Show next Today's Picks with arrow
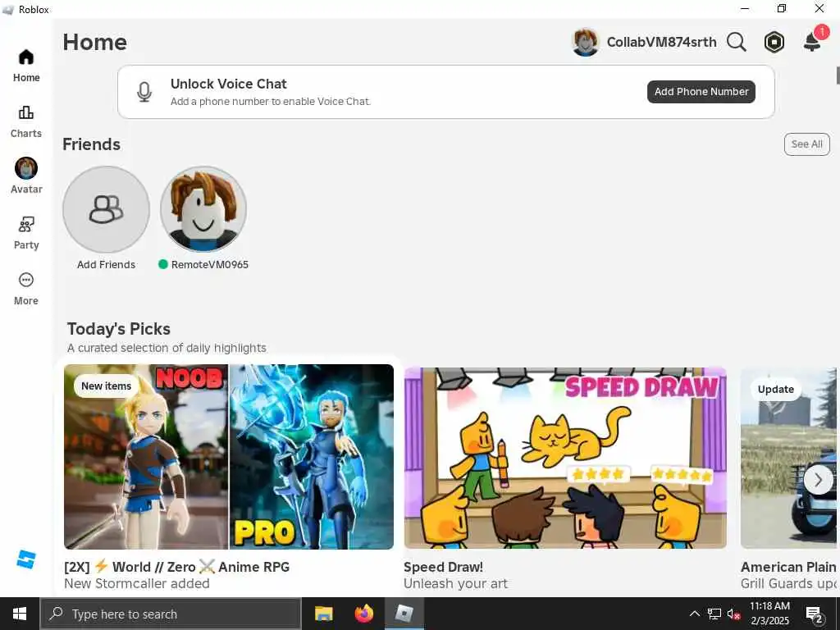 click(818, 480)
